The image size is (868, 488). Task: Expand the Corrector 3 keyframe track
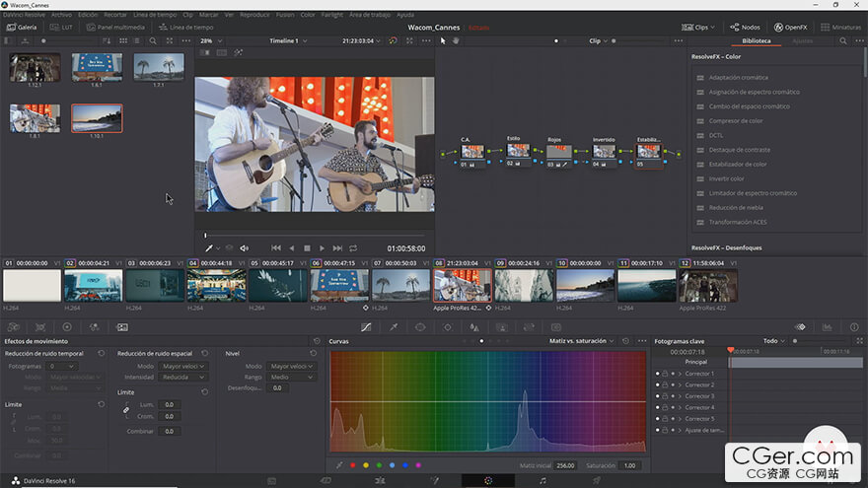click(x=680, y=396)
